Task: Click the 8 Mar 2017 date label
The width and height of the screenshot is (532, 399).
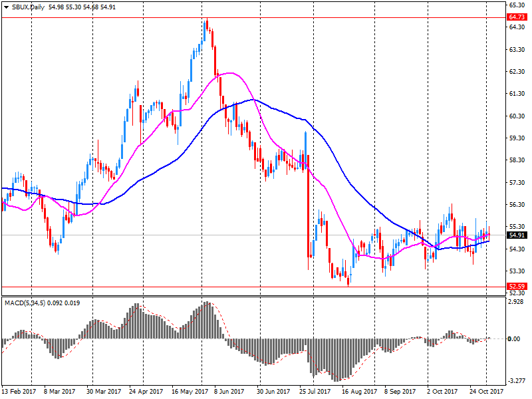Action: (x=60, y=392)
